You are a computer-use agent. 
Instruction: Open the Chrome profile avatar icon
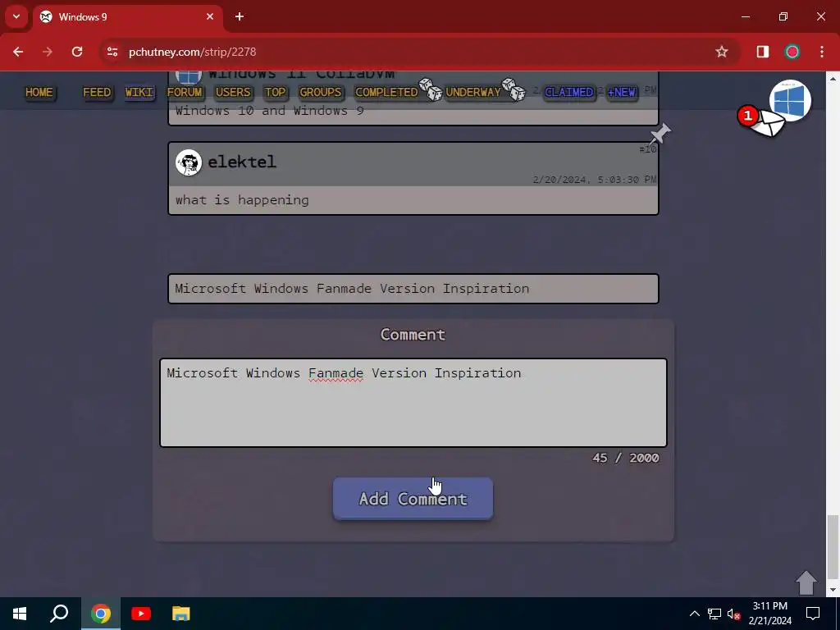[792, 52]
